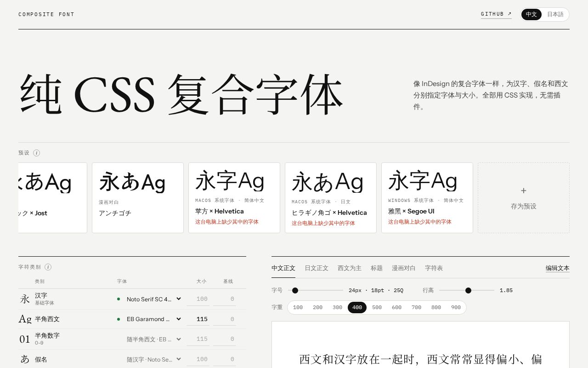Open the 中文正文 tab
Screen dimensions: 588x368
click(283, 268)
